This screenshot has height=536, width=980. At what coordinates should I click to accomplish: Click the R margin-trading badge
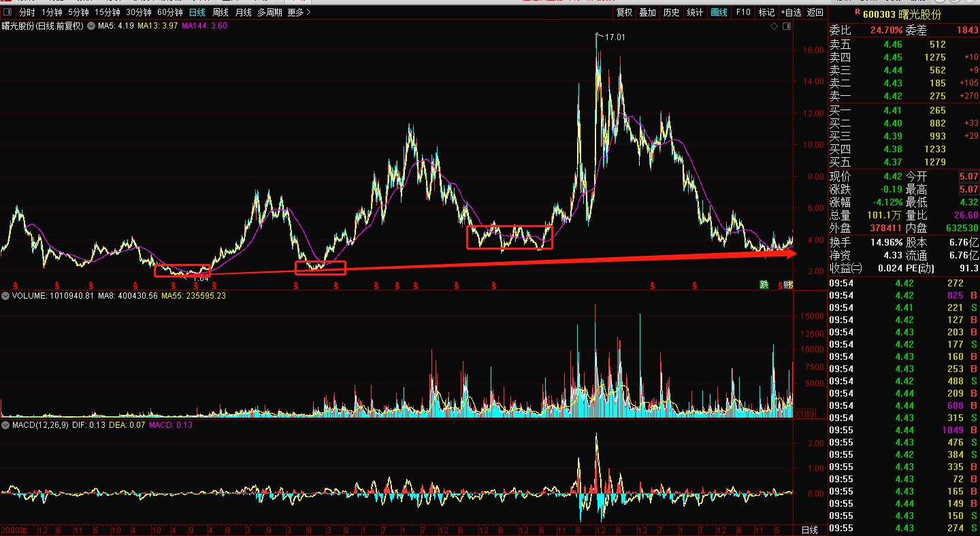click(x=857, y=12)
